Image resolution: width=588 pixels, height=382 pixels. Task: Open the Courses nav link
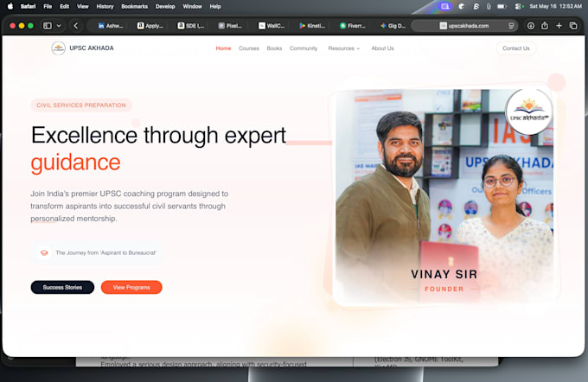[249, 48]
